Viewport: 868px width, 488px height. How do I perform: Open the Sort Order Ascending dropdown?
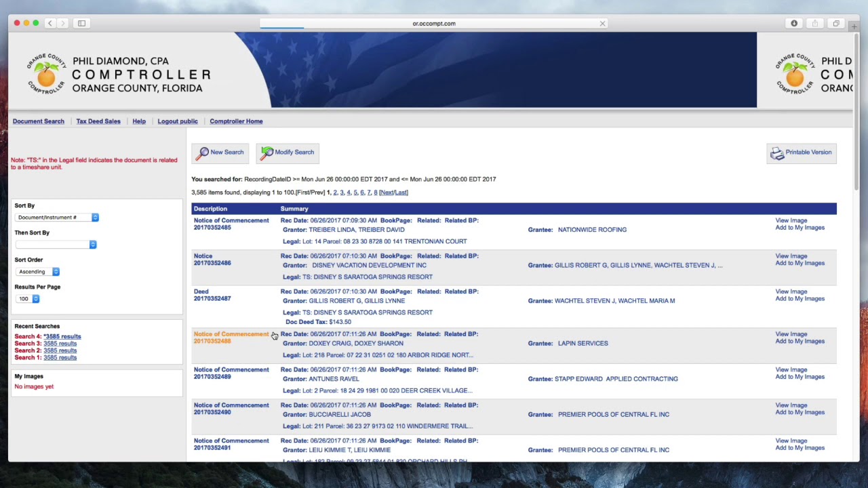[x=37, y=272]
